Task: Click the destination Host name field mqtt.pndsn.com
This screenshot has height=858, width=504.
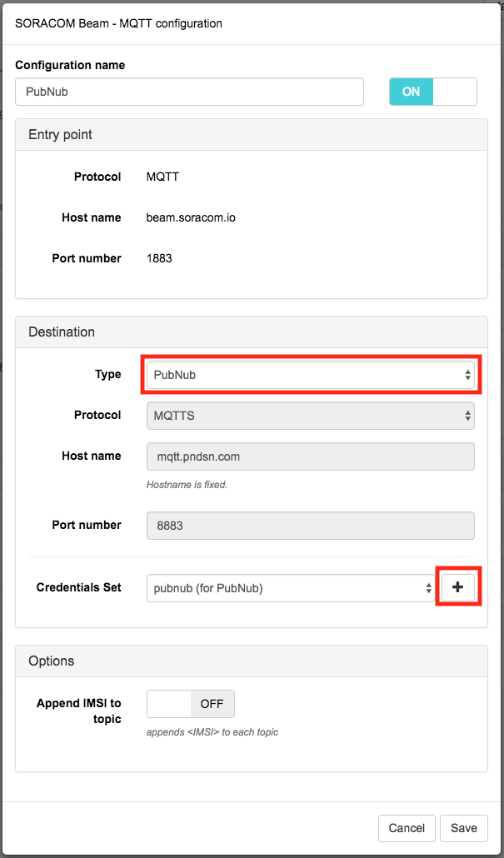Action: [x=310, y=456]
